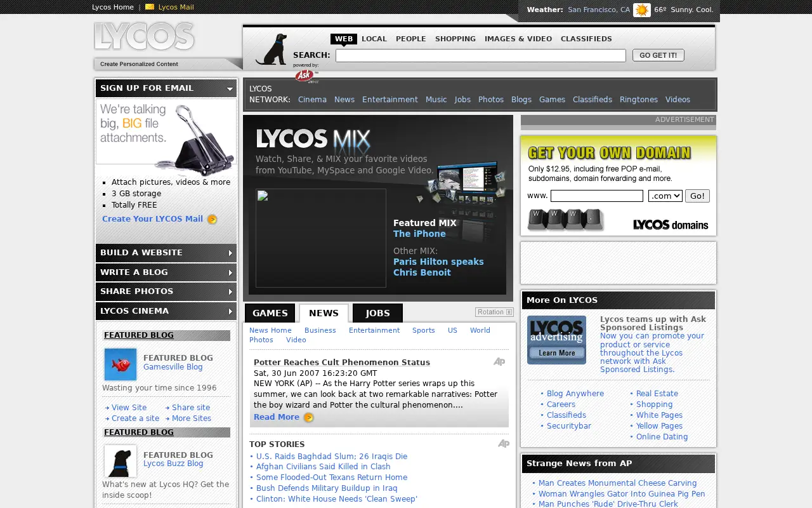Click the www domain name input field

(x=597, y=196)
